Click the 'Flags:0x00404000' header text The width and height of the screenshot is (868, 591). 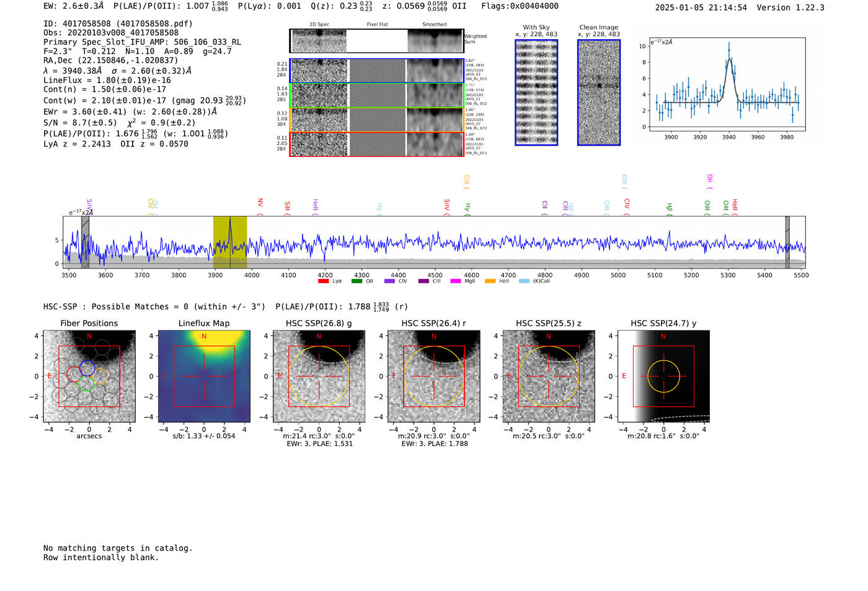click(x=520, y=6)
